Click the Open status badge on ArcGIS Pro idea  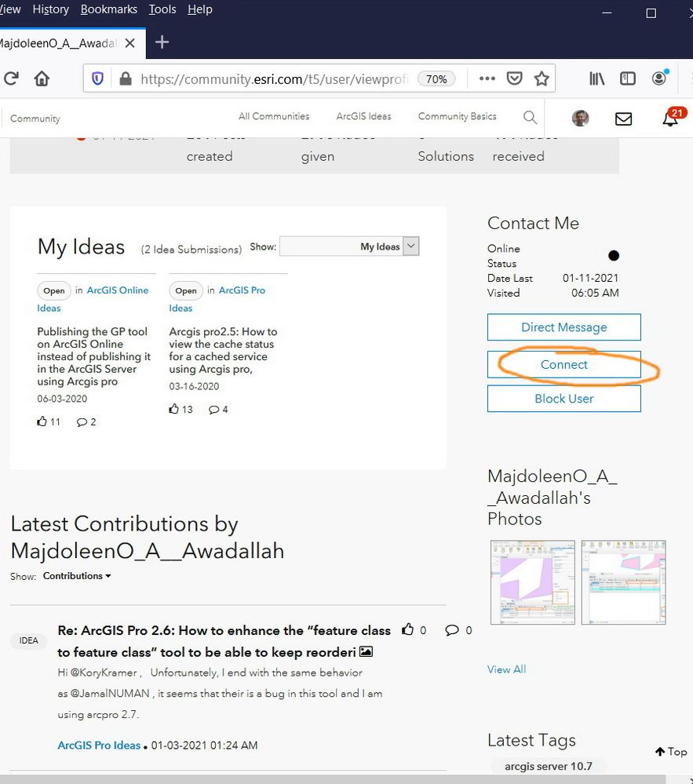[x=186, y=290]
